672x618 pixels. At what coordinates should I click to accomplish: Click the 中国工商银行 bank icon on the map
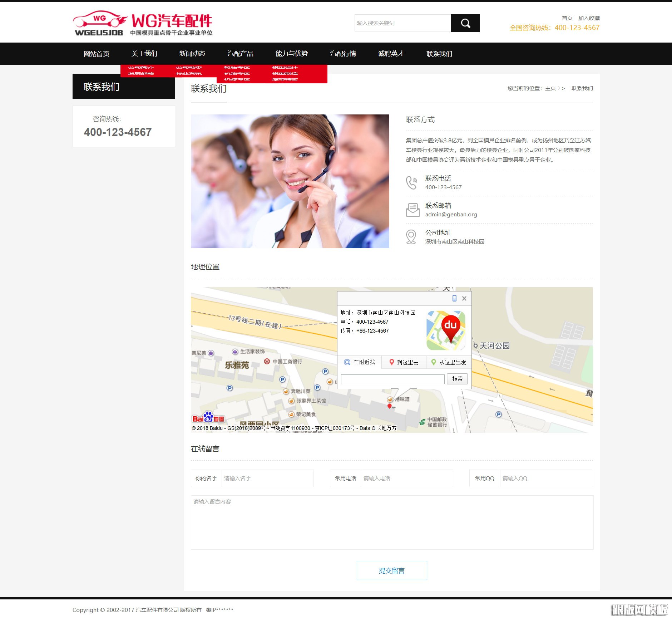[267, 361]
